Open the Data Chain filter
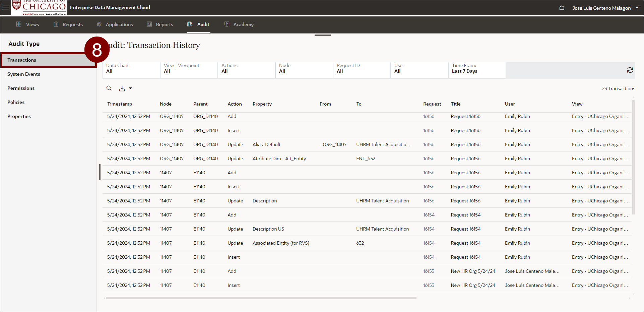644x312 pixels. point(131,70)
